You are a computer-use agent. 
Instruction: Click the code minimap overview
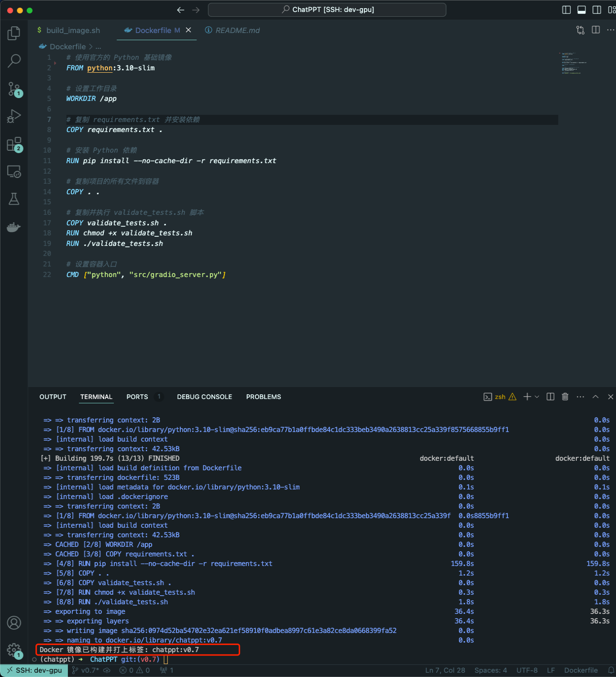574,64
